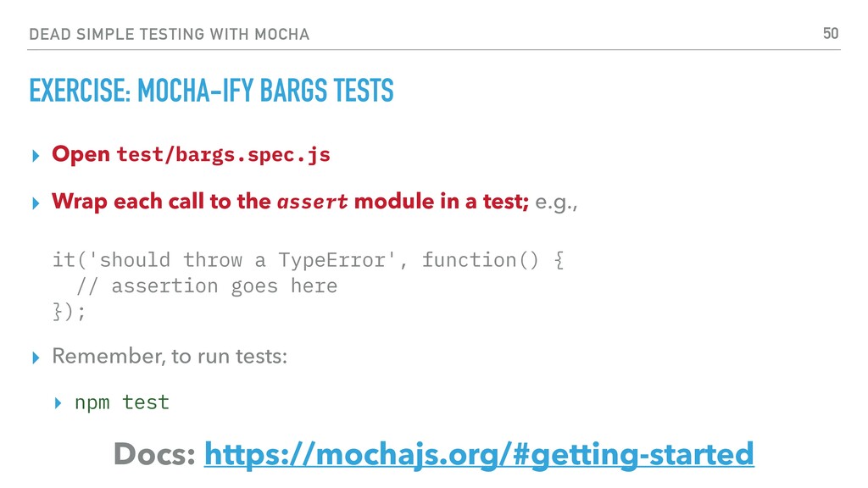Click slide number 50 in the header
Screen dimensions: 868x488
[x=831, y=34]
